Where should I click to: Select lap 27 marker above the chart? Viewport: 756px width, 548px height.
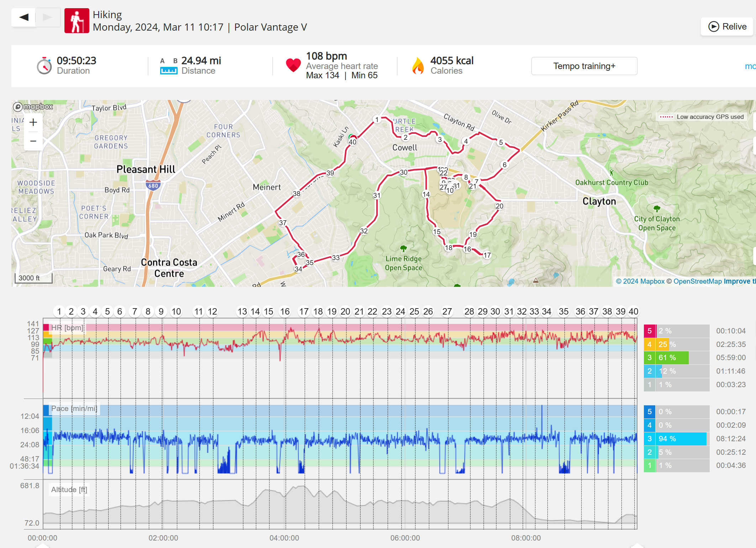pyautogui.click(x=447, y=312)
